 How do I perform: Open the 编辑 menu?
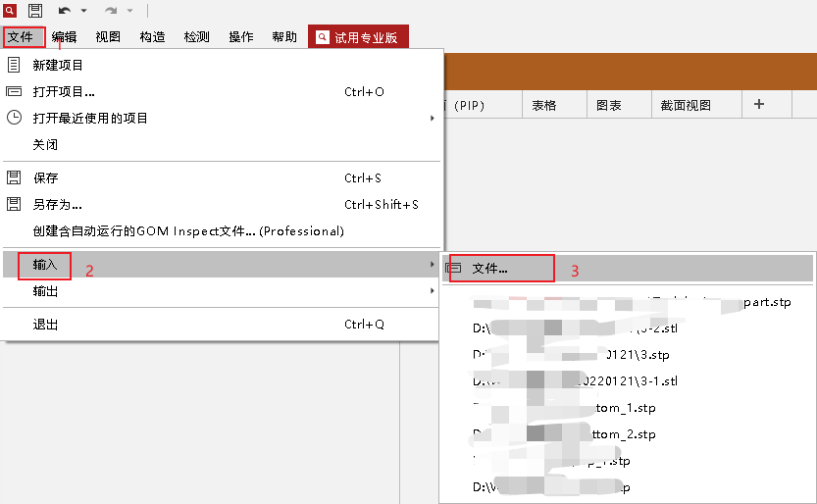click(64, 37)
